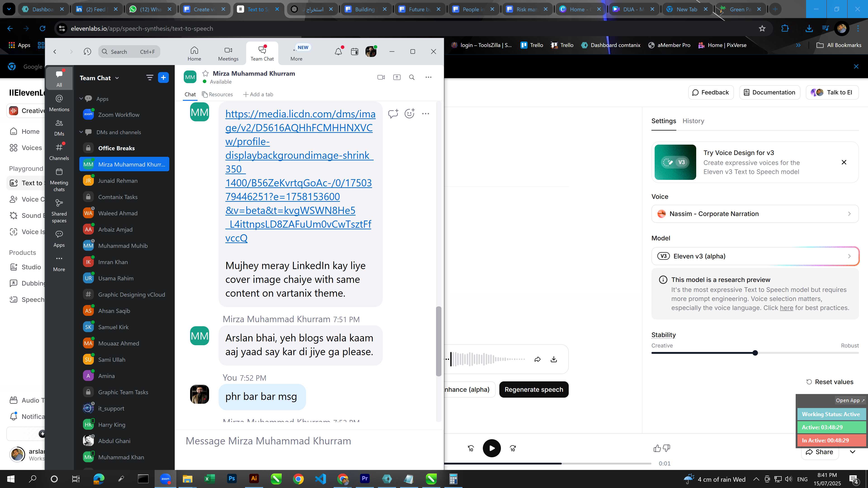Click the share screen icon in chat header
868x488 pixels.
click(397, 77)
